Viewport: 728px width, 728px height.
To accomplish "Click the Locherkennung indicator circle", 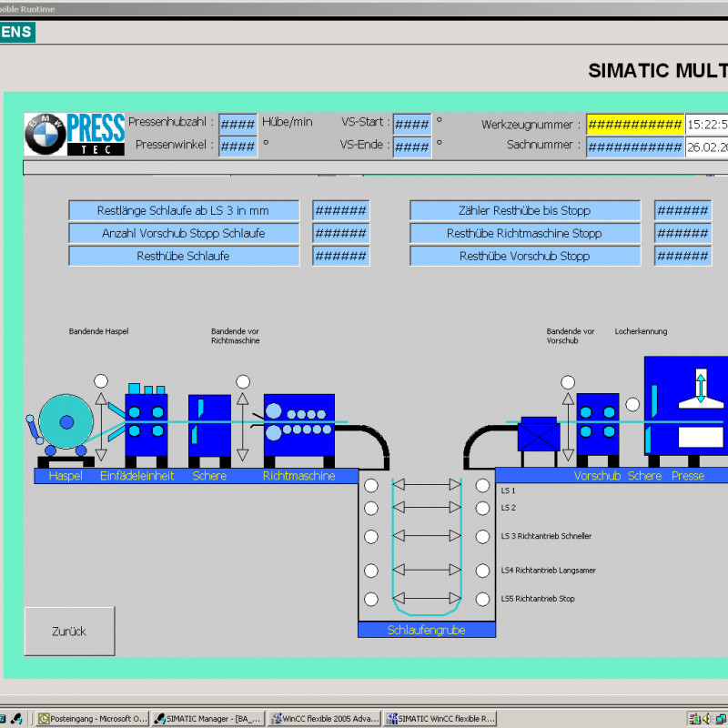I will [632, 404].
